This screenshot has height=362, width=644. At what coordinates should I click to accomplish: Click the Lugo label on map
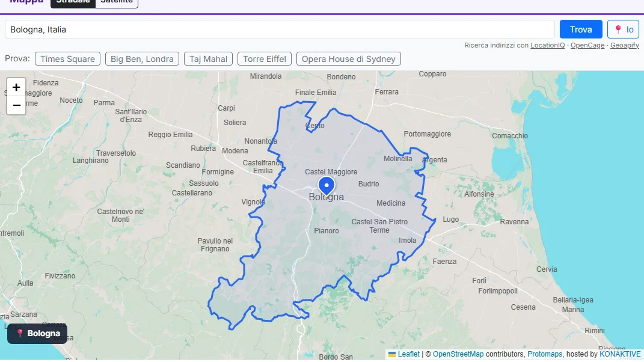point(450,219)
